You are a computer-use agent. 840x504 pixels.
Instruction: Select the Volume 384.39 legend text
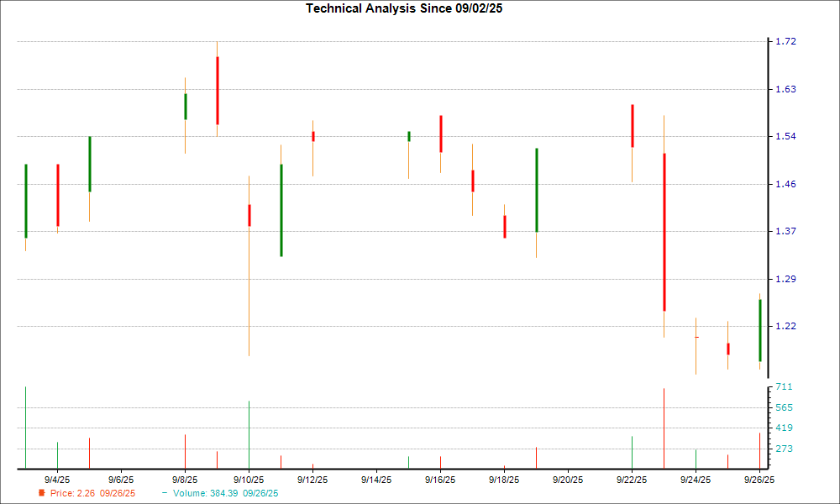pyautogui.click(x=225, y=493)
